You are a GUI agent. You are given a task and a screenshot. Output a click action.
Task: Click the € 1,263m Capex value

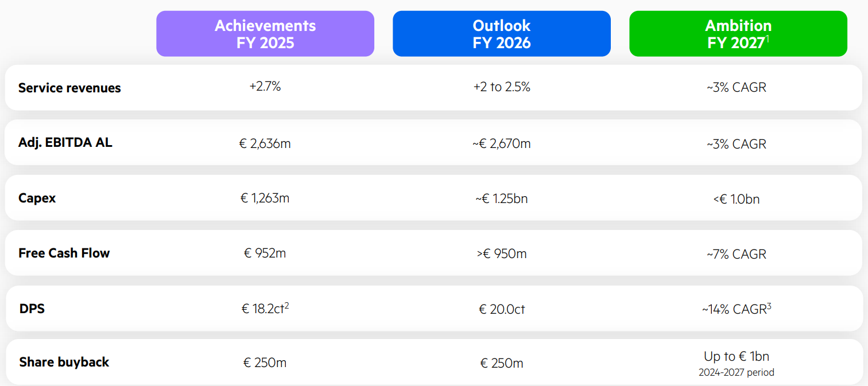click(x=265, y=198)
